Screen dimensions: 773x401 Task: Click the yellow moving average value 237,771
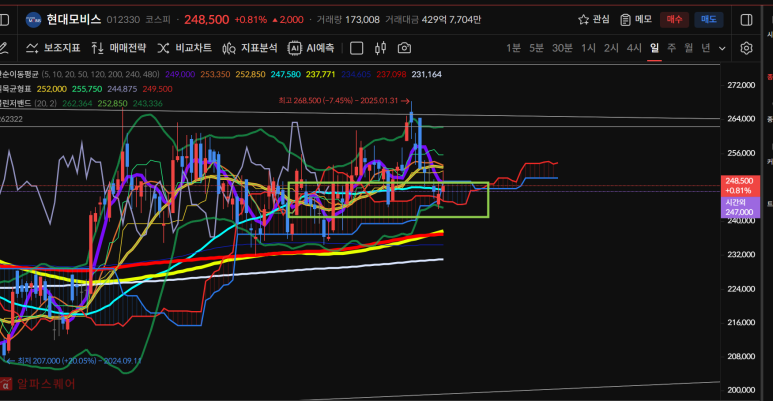tap(320, 74)
